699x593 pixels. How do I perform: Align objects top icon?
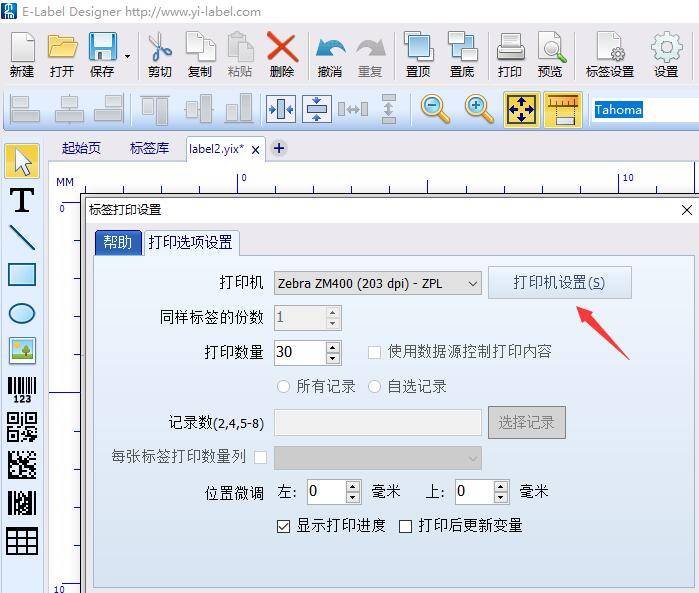click(155, 109)
